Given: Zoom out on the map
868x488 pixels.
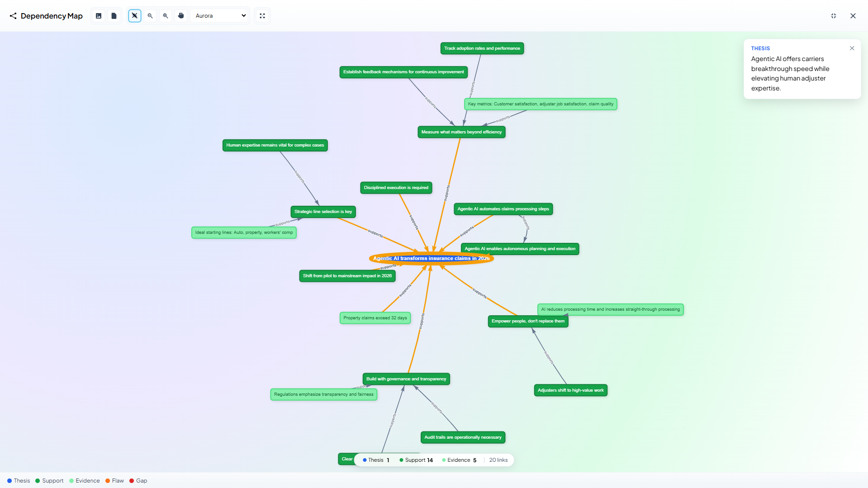Looking at the screenshot, I should [x=150, y=15].
